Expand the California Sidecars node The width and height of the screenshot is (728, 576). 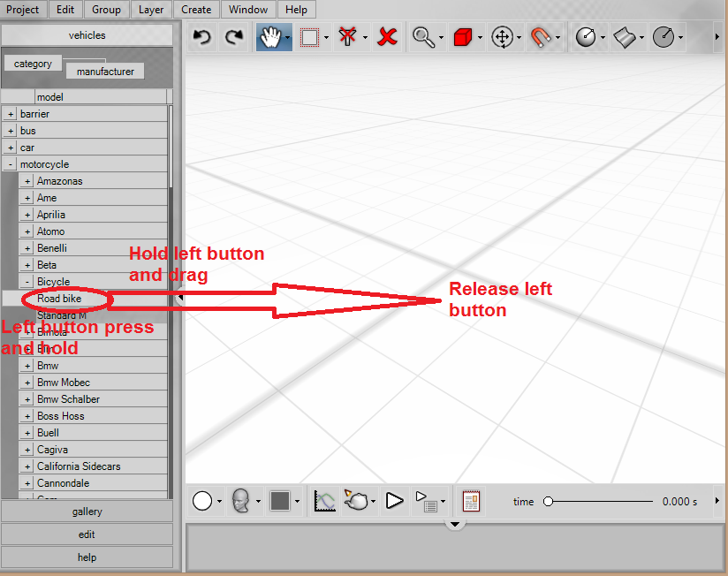27,466
